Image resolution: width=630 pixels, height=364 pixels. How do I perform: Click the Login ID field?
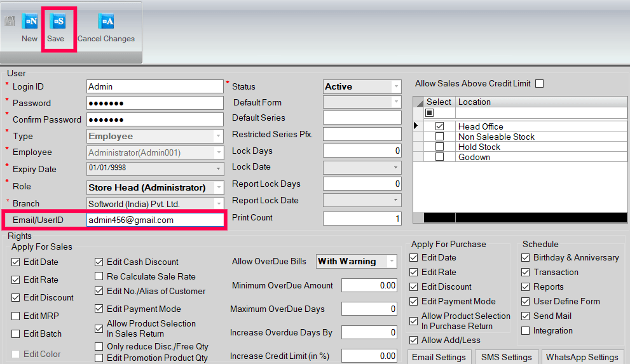(154, 86)
